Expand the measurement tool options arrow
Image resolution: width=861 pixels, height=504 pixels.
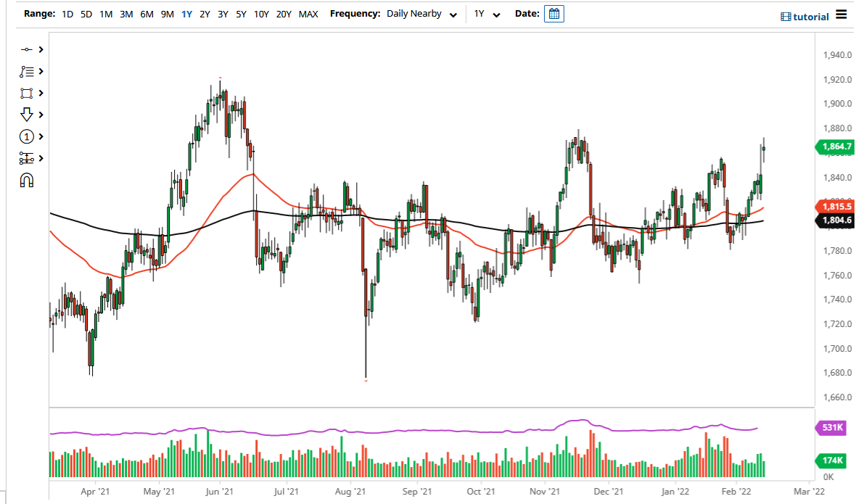41,159
